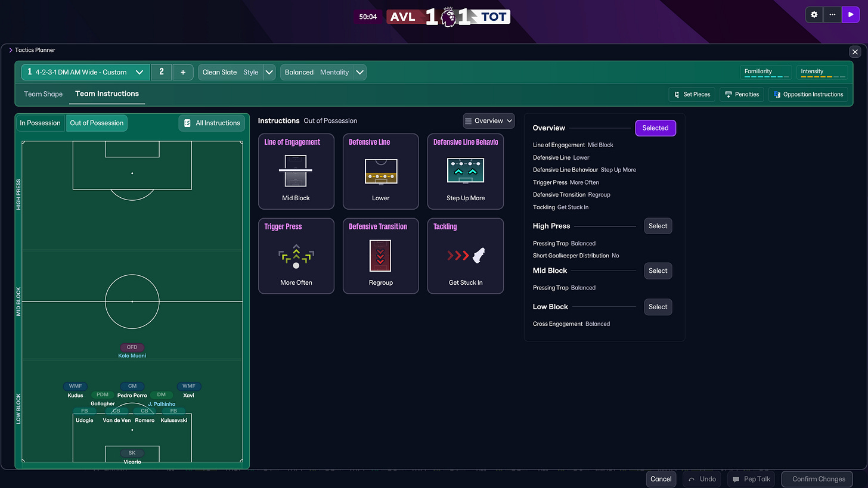Click the Trigger Press arrows icon

(x=296, y=257)
